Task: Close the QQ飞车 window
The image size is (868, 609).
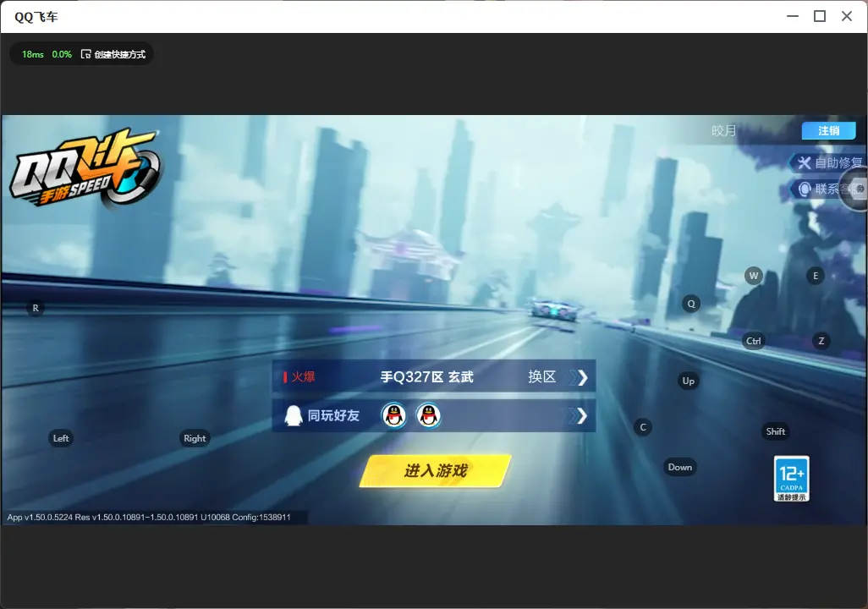Action: point(847,16)
